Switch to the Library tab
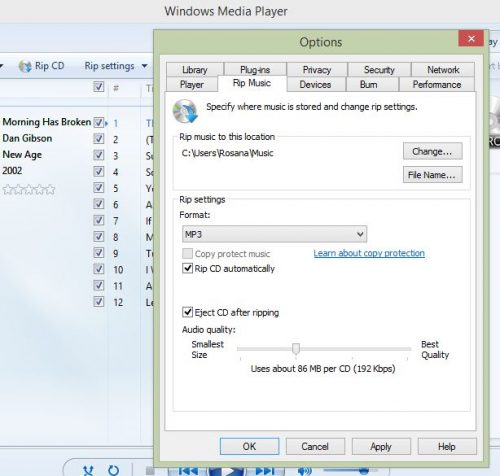The height and width of the screenshot is (476, 500). [x=195, y=70]
